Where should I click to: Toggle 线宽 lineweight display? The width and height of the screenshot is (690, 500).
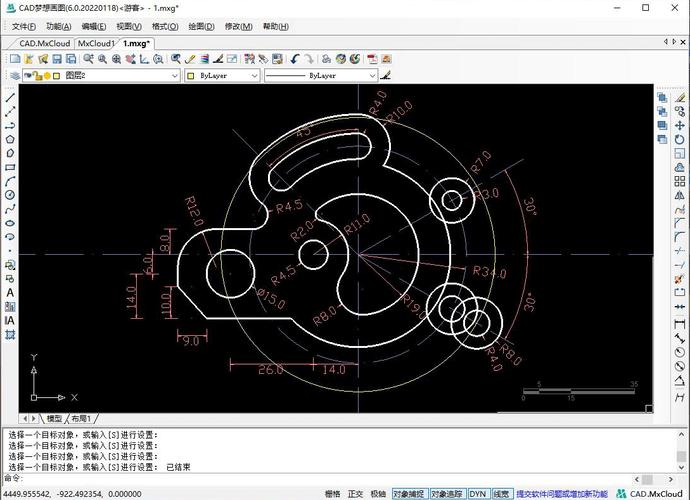(x=502, y=494)
